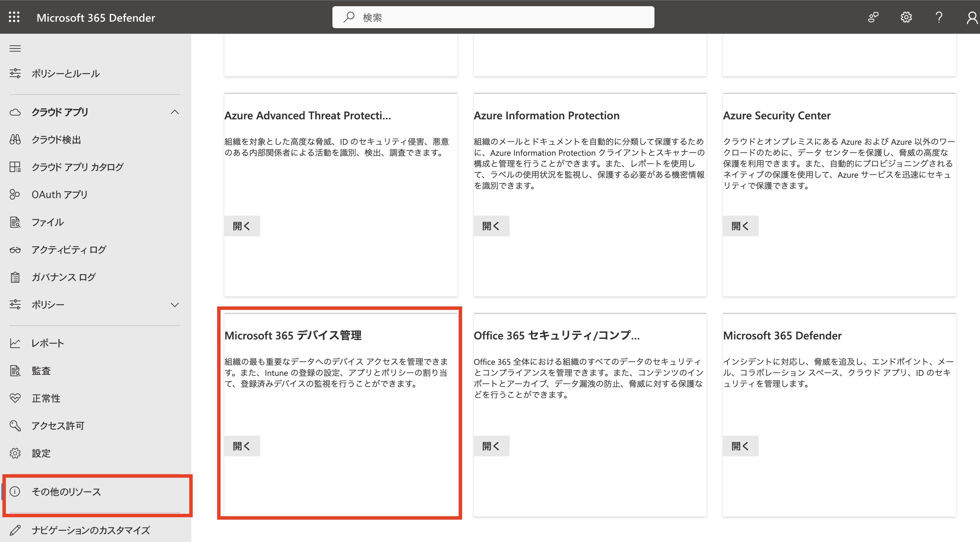Image resolution: width=980 pixels, height=542 pixels.
Task: Open the settings gear in top bar
Action: point(906,17)
